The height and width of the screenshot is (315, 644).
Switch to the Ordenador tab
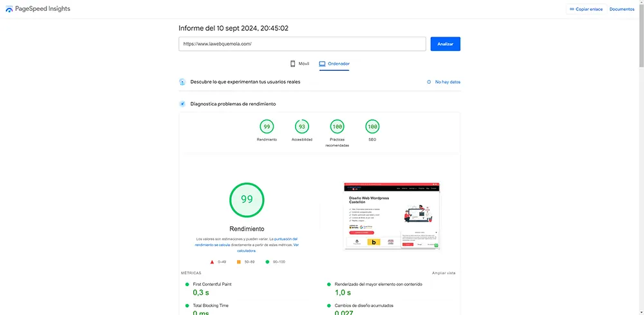pos(334,64)
